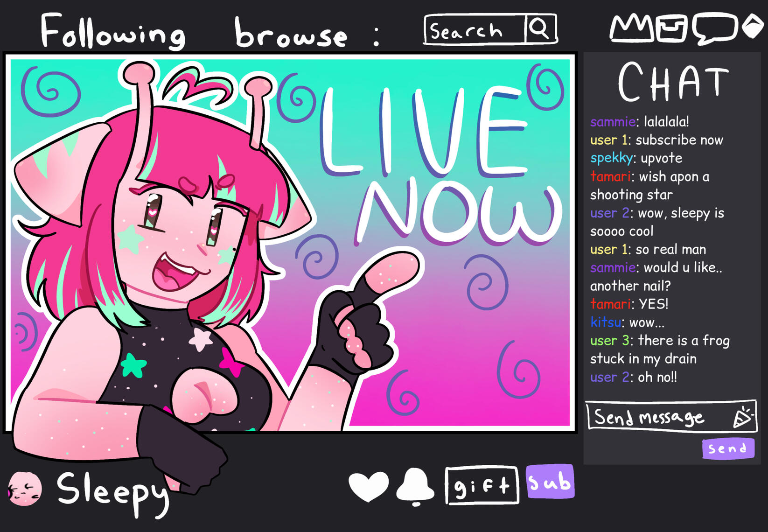Viewport: 768px width, 532px height.
Task: Open the browse tab
Action: 291,33
